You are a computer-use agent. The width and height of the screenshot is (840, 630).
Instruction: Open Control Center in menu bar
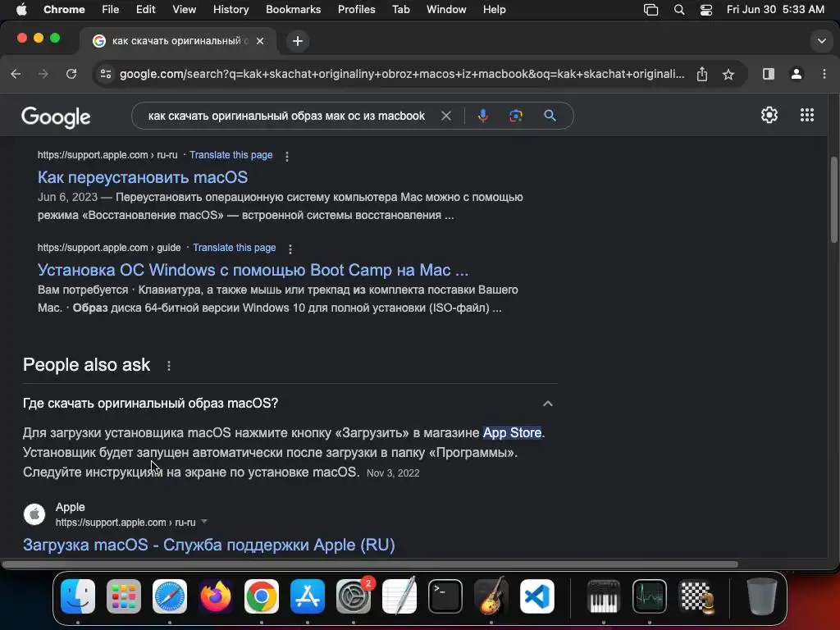click(706, 10)
